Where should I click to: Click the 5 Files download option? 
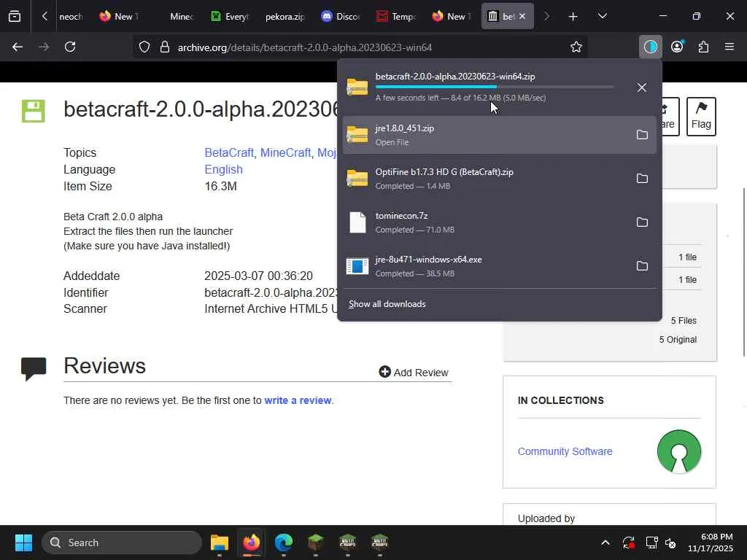tap(683, 321)
